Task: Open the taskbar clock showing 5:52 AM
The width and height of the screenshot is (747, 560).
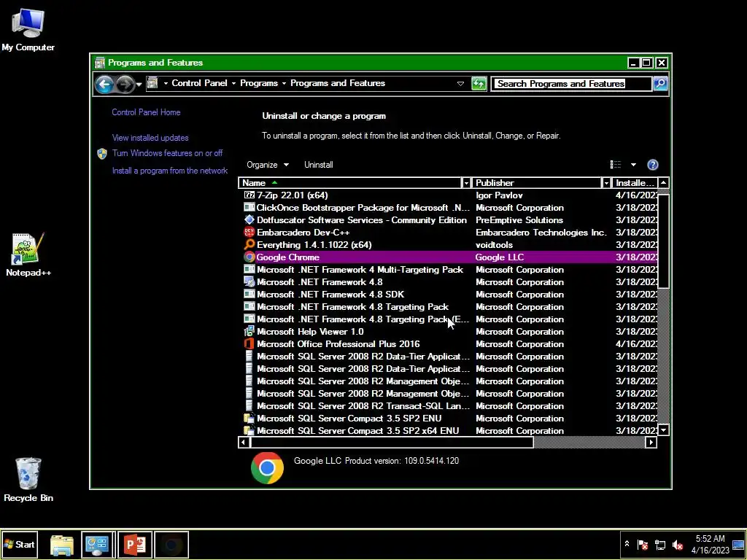Action: [x=711, y=545]
